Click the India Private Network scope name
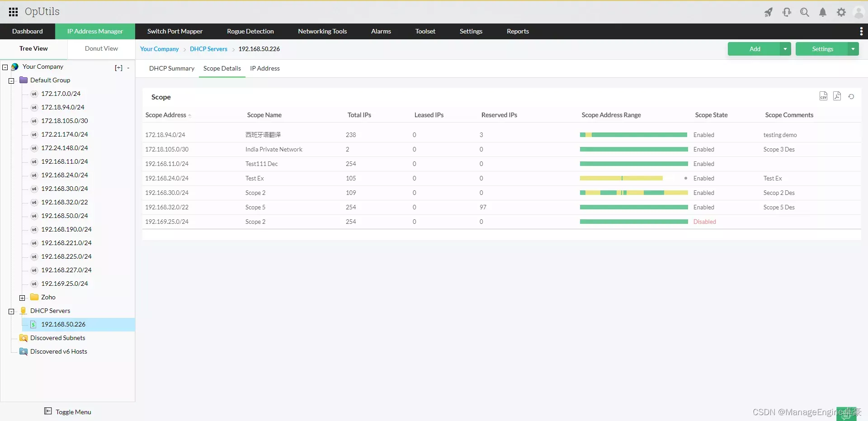This screenshot has height=421, width=868. coord(274,149)
